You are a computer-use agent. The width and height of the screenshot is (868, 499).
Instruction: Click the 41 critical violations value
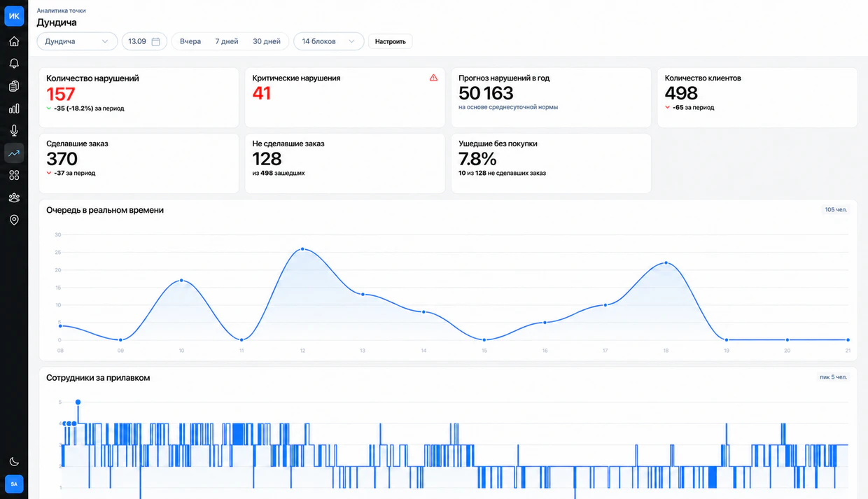[x=262, y=93]
